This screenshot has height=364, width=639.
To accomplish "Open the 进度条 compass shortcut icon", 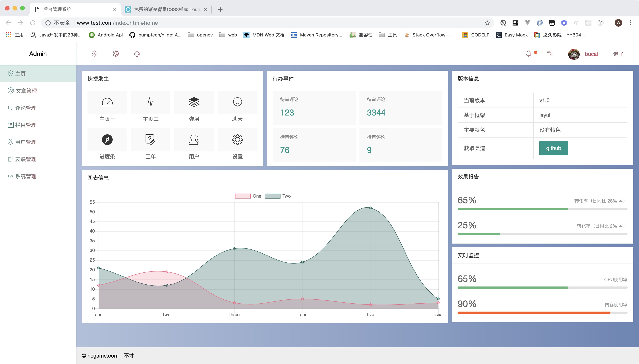I will [107, 139].
